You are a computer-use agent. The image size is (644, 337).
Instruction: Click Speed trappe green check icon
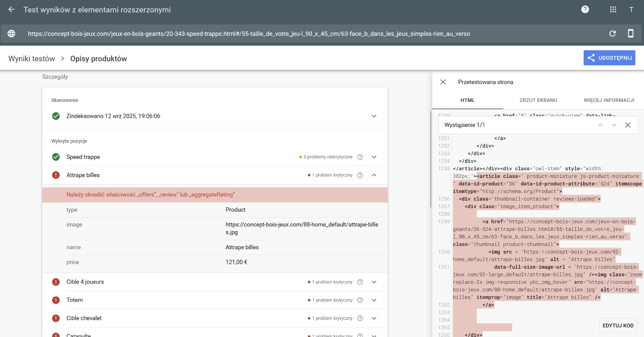tap(56, 157)
